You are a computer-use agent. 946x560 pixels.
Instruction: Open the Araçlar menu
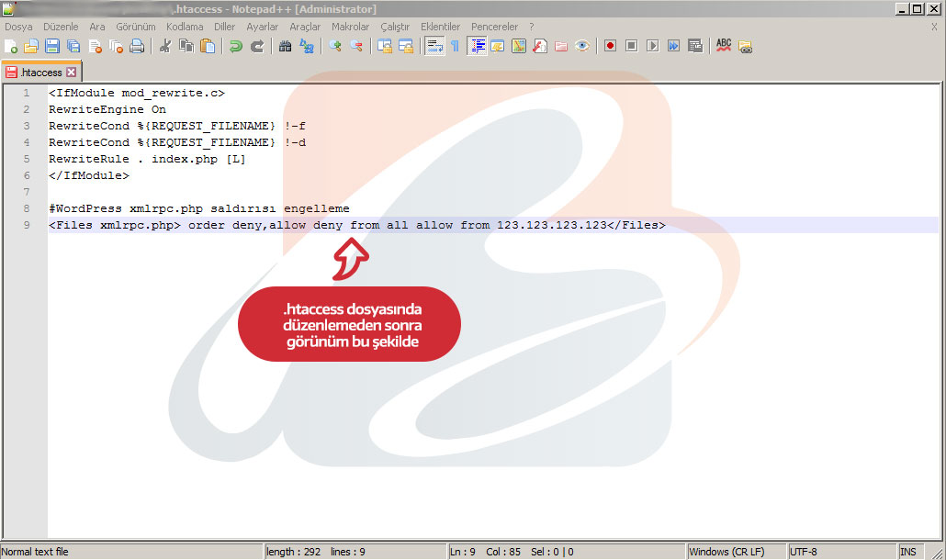[305, 27]
